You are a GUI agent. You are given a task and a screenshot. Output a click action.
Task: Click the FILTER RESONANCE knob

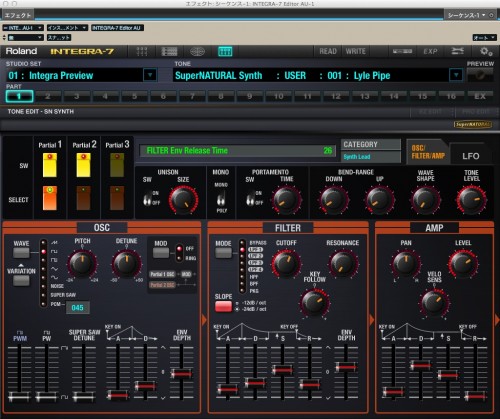[x=343, y=264]
